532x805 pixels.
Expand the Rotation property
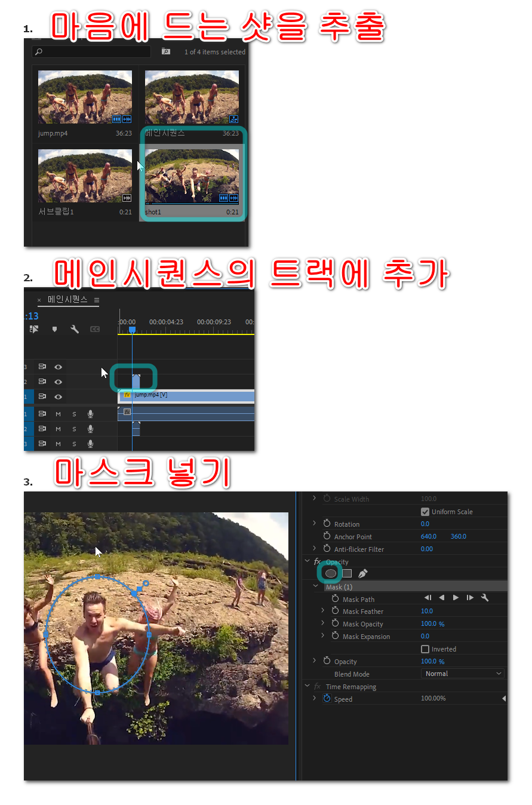tap(315, 524)
